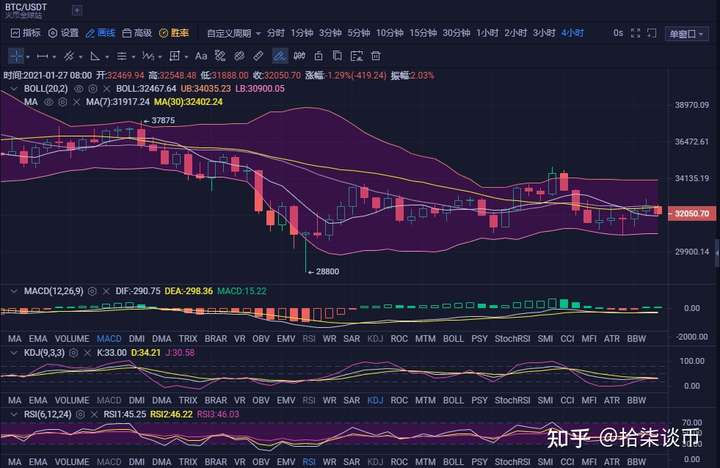The image size is (720, 468).
Task: Click the highlighted blue drawing mode icon
Action: [x=280, y=56]
